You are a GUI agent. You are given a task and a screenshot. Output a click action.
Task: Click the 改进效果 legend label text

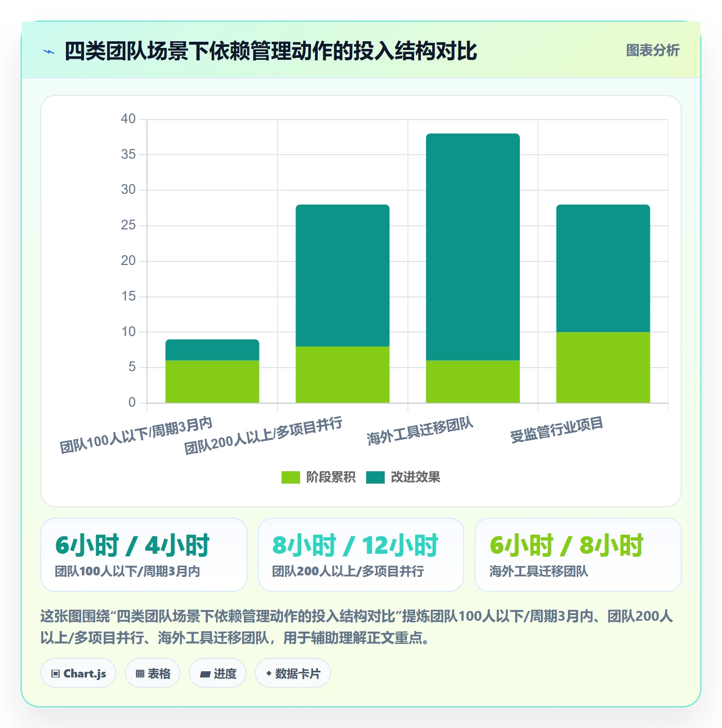415,477
